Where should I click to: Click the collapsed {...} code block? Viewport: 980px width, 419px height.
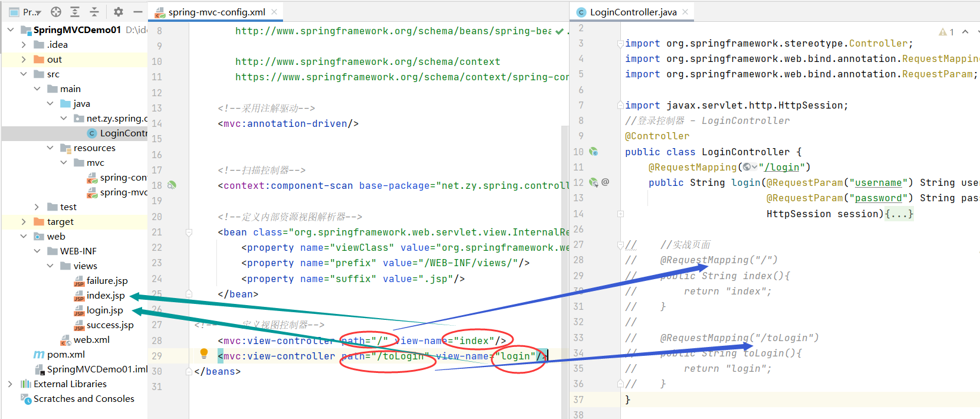pos(899,214)
